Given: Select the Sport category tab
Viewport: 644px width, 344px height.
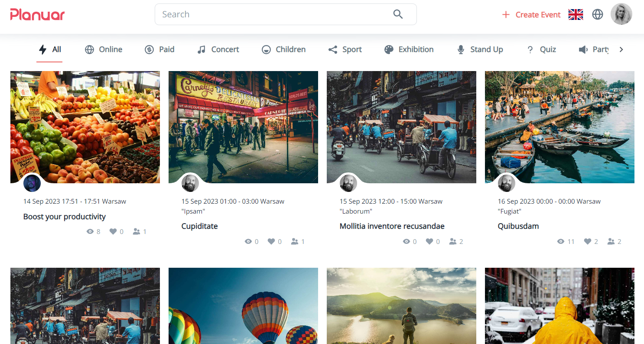Looking at the screenshot, I should click(x=345, y=49).
